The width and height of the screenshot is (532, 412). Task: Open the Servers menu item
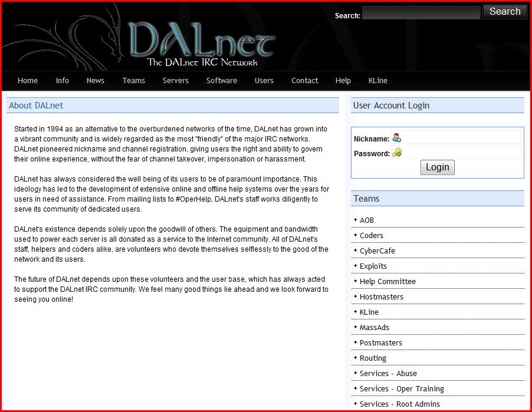[175, 80]
